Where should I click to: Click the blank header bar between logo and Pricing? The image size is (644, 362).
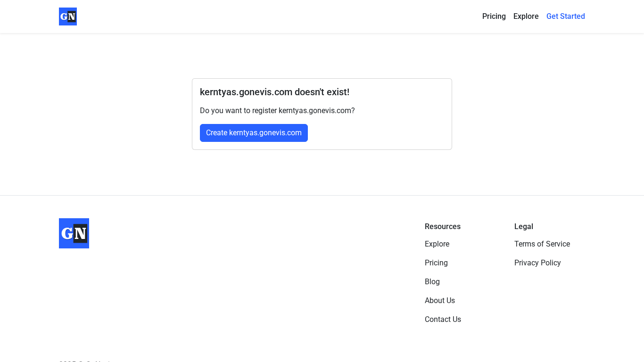point(278,16)
